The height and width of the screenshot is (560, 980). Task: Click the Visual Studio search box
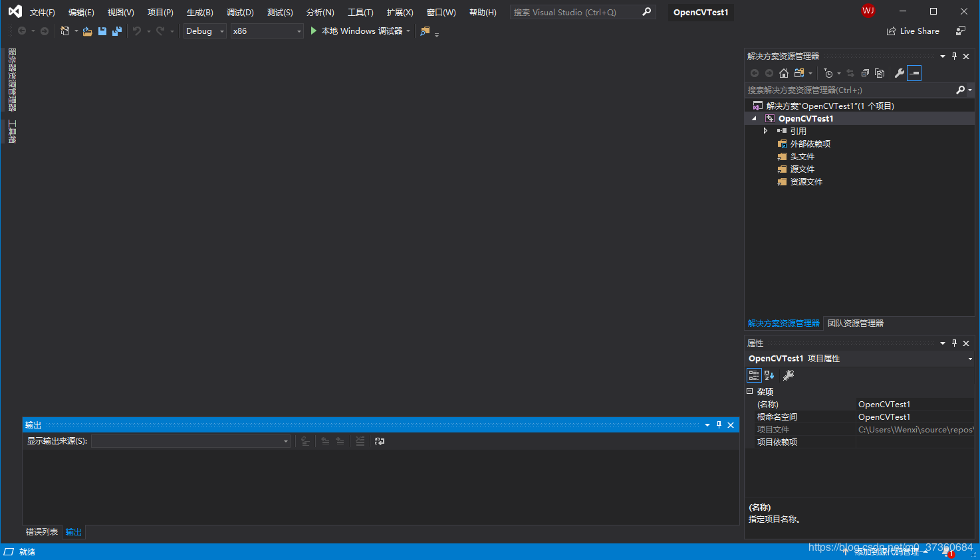point(576,13)
